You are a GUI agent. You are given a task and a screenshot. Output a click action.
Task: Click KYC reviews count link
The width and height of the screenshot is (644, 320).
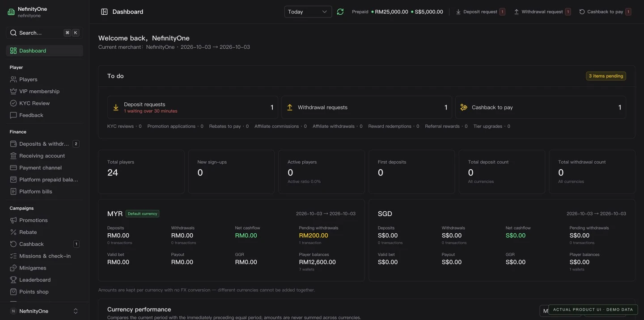pos(124,126)
